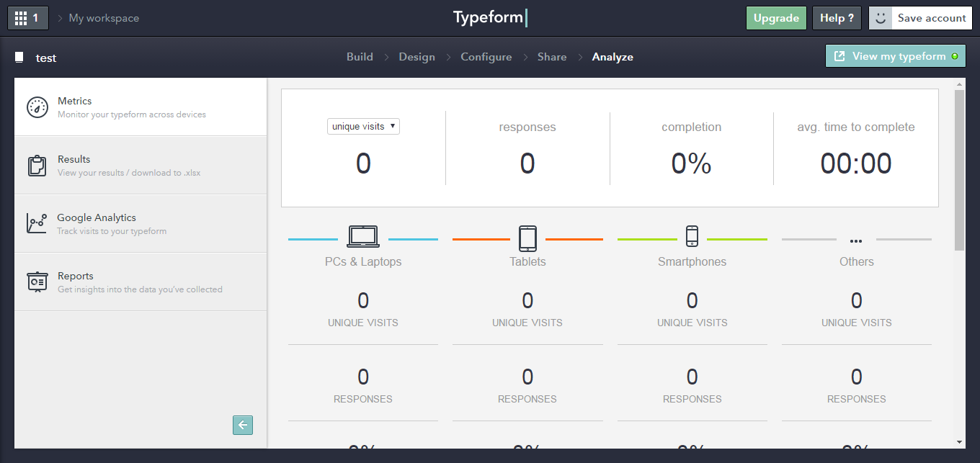The image size is (980, 463).
Task: Open the workspace grid icon button
Action: (x=28, y=18)
